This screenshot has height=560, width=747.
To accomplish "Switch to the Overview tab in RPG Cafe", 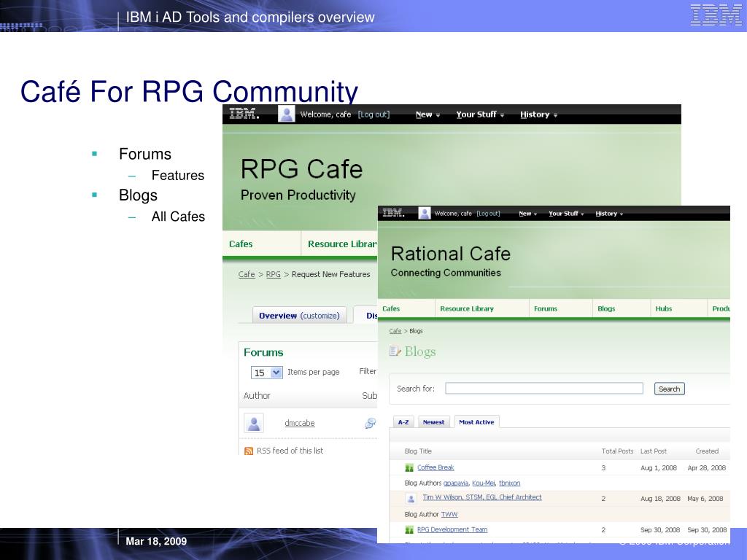I will click(x=299, y=315).
